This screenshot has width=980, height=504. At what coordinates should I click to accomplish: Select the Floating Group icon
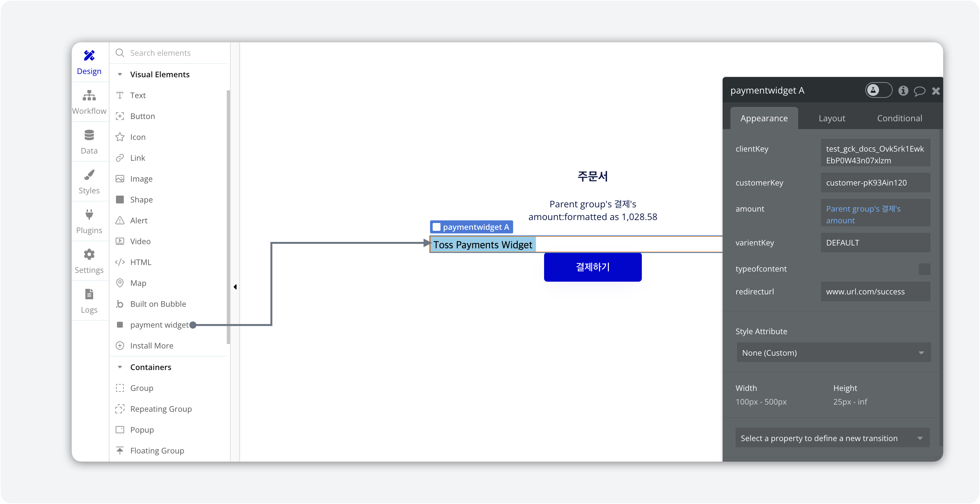[120, 451]
